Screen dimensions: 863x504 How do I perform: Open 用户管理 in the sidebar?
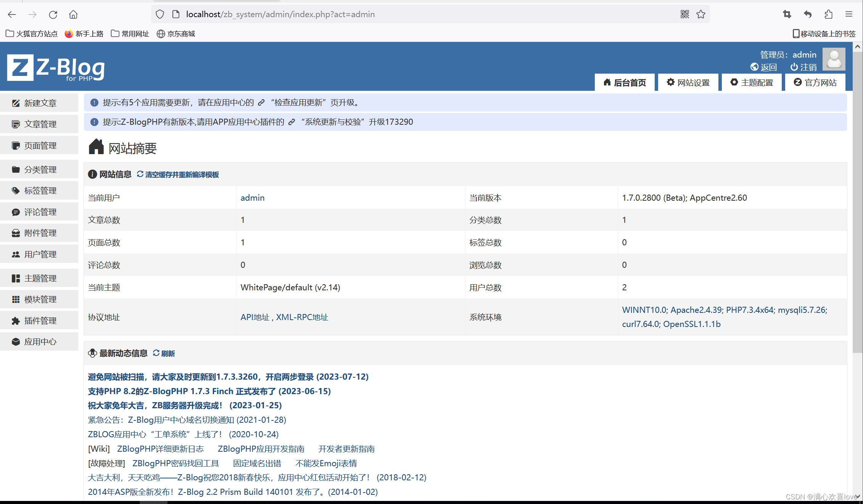(x=40, y=254)
